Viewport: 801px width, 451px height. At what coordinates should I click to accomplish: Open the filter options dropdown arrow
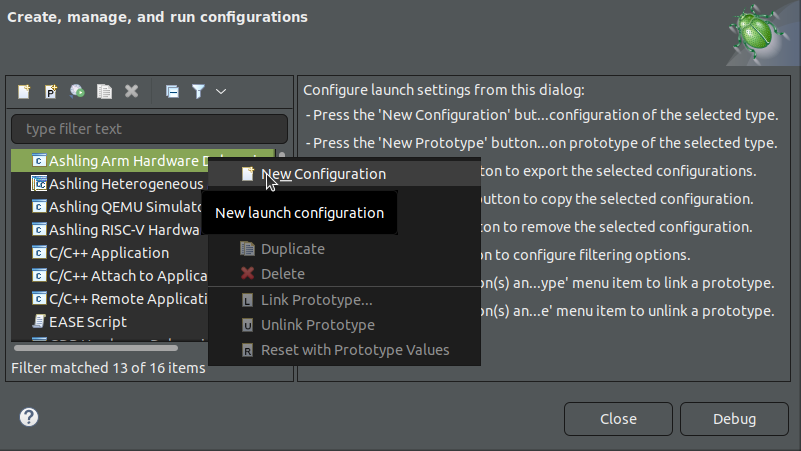tap(221, 91)
